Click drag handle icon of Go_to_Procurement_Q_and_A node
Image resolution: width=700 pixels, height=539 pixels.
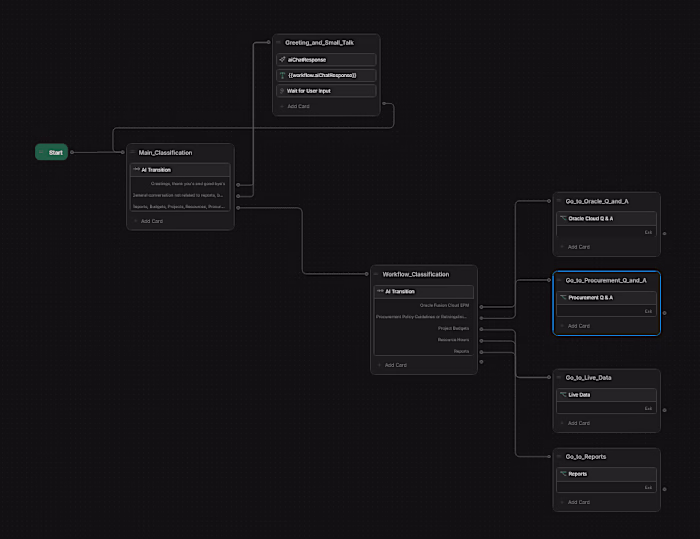559,280
